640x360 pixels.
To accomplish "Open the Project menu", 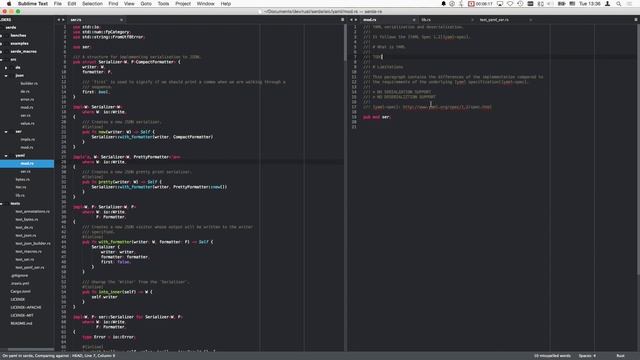I will 183,4.
